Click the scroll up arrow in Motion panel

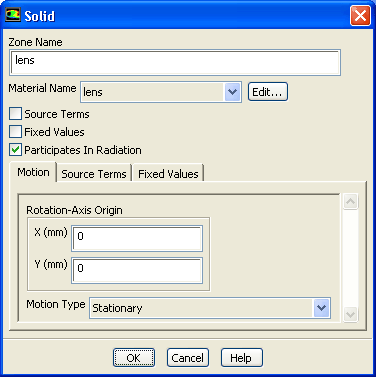(351, 201)
